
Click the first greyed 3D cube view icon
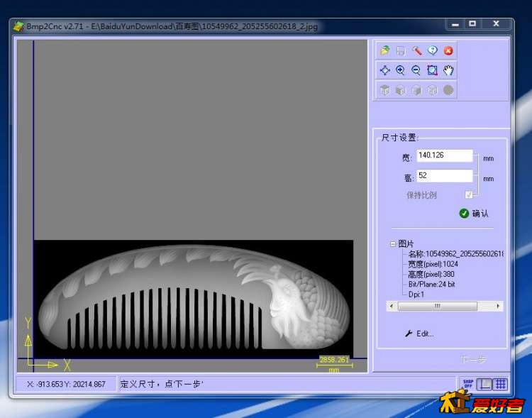pos(384,90)
